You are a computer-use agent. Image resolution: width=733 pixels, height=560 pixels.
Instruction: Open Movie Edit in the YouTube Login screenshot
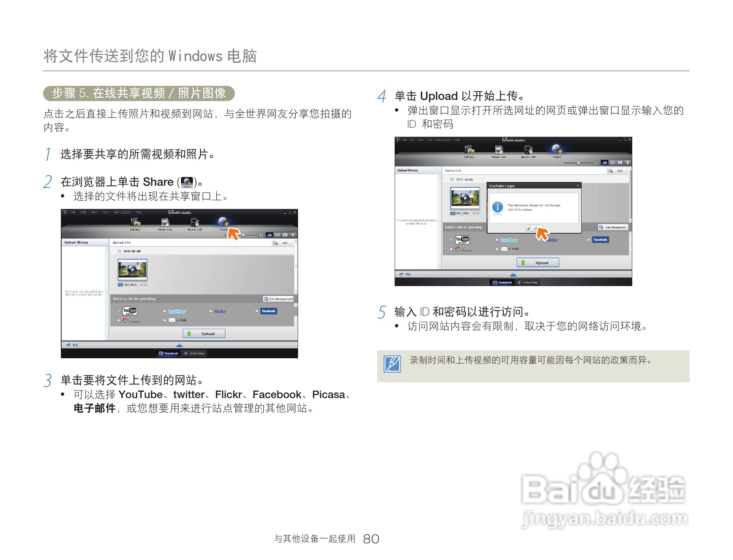(528, 150)
